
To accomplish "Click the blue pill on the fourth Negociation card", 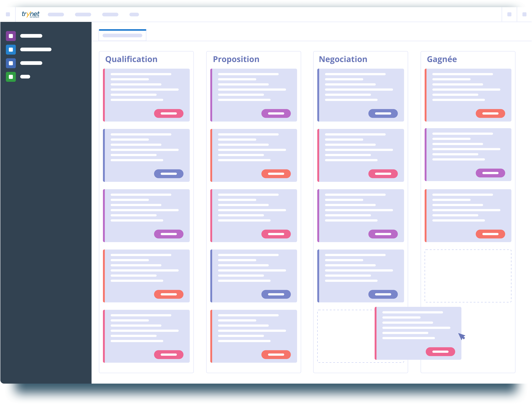I will [383, 294].
